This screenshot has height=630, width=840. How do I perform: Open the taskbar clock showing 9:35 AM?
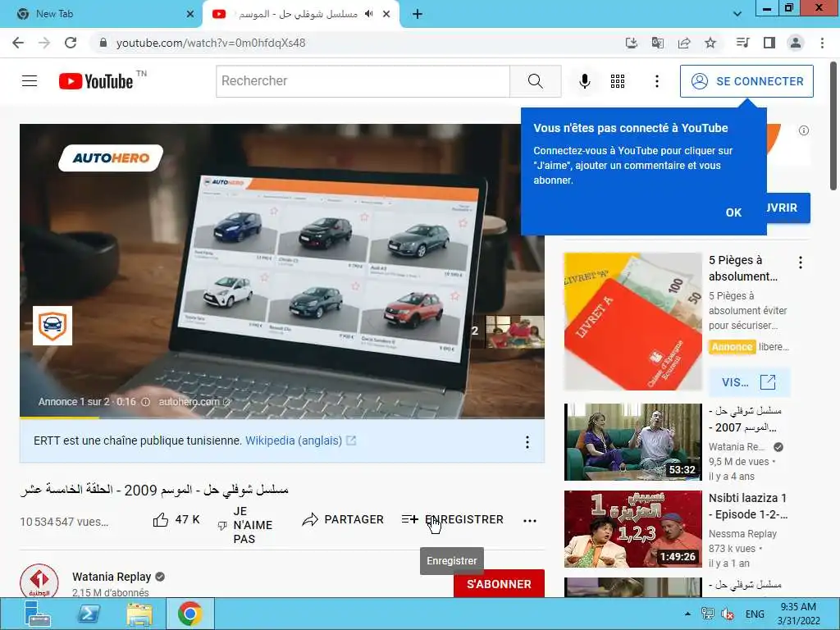(x=799, y=614)
